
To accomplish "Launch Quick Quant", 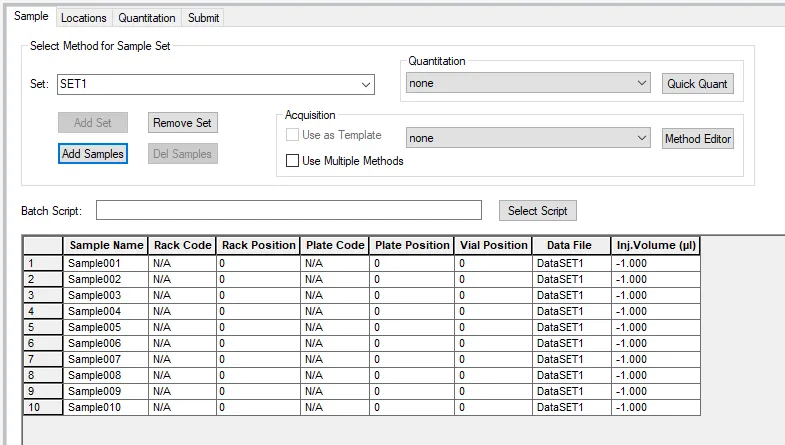I will [x=697, y=84].
